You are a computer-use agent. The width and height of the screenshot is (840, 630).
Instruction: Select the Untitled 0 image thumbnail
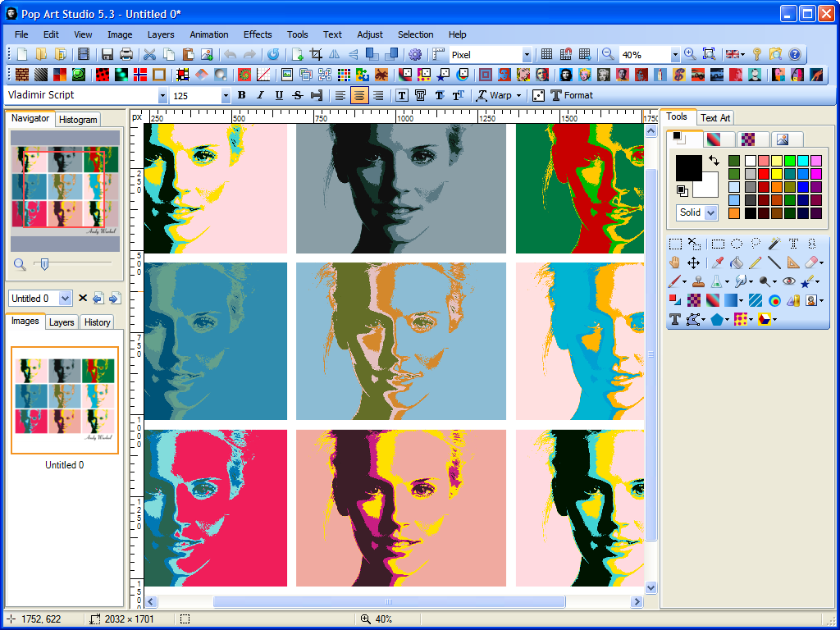point(65,400)
